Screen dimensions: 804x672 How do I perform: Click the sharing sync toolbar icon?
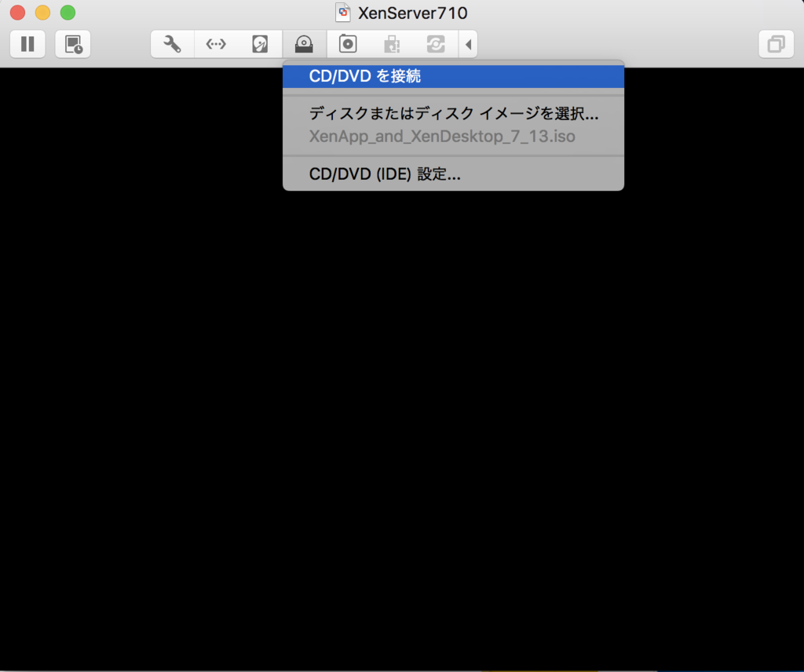[x=436, y=44]
